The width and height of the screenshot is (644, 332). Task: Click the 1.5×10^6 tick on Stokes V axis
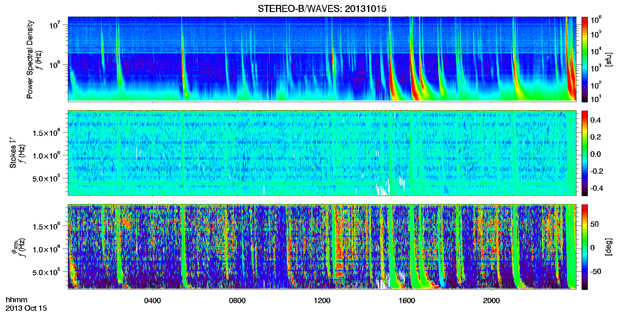46,133
